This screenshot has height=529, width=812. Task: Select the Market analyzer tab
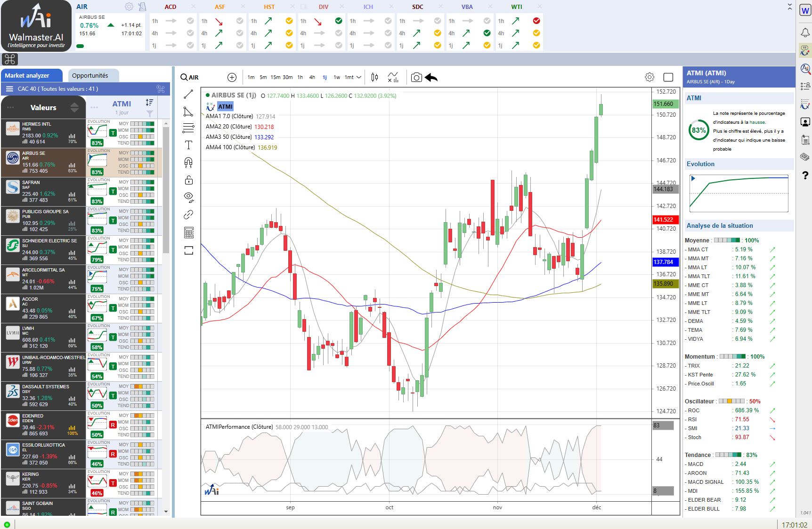coord(27,76)
